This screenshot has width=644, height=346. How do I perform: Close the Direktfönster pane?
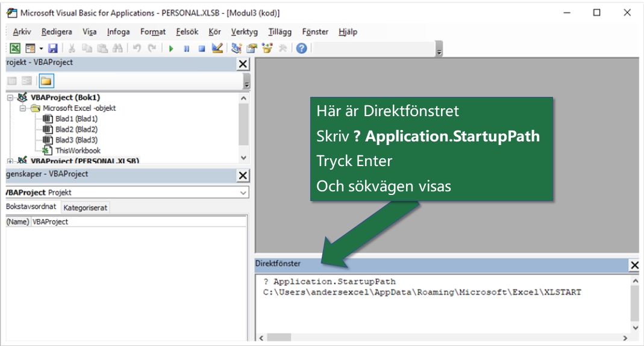(634, 265)
